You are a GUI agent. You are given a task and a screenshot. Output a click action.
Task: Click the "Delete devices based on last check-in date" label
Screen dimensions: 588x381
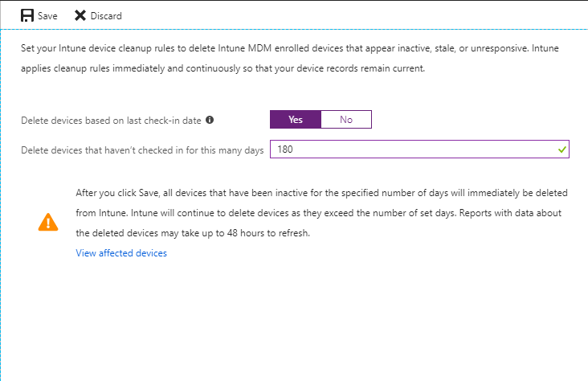[112, 120]
